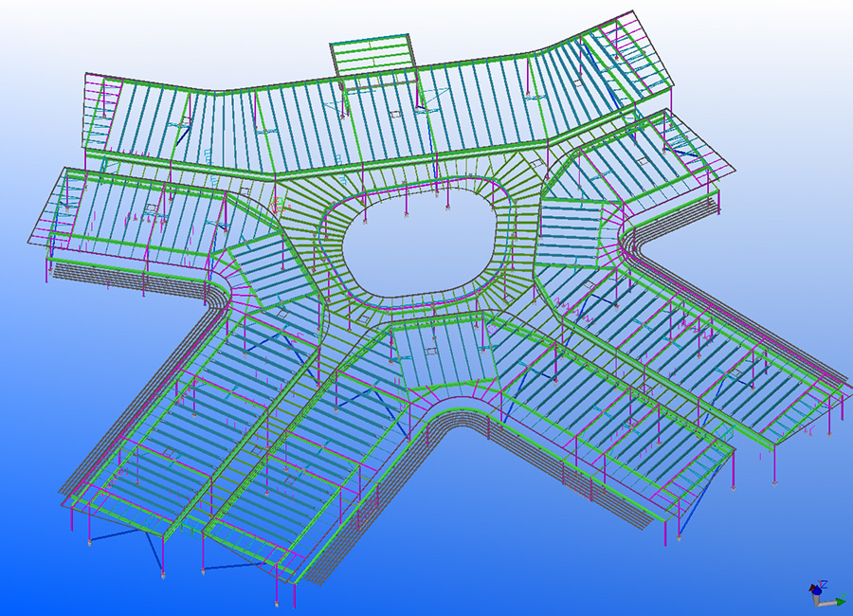The image size is (853, 616).
Task: Click inside the central oval roof opening
Action: pyautogui.click(x=408, y=241)
